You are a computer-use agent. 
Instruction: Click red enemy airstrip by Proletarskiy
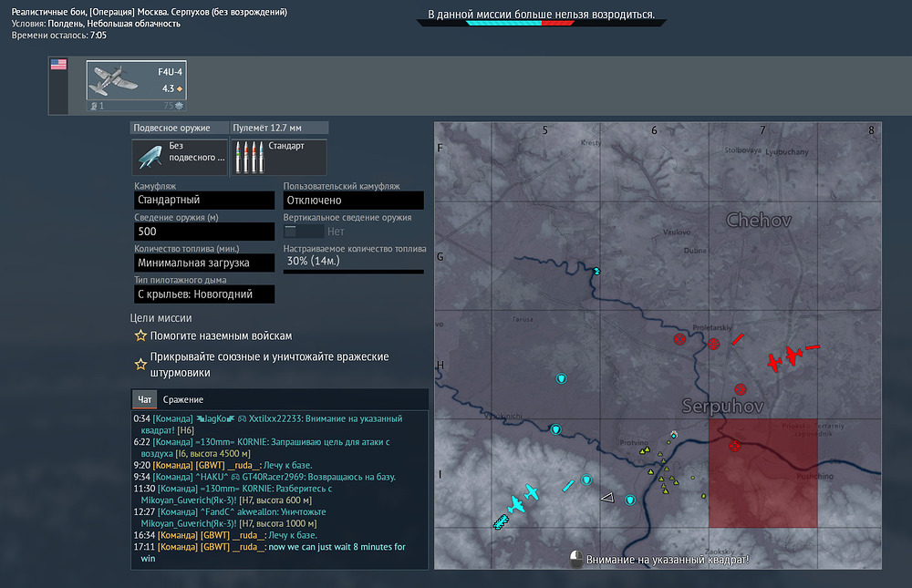(738, 339)
